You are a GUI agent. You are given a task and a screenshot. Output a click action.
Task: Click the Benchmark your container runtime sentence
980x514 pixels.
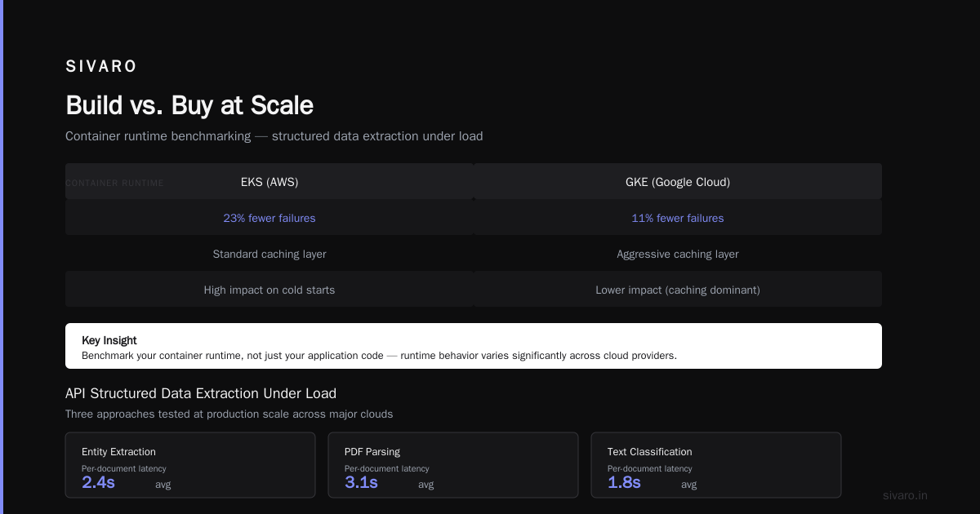click(x=379, y=356)
